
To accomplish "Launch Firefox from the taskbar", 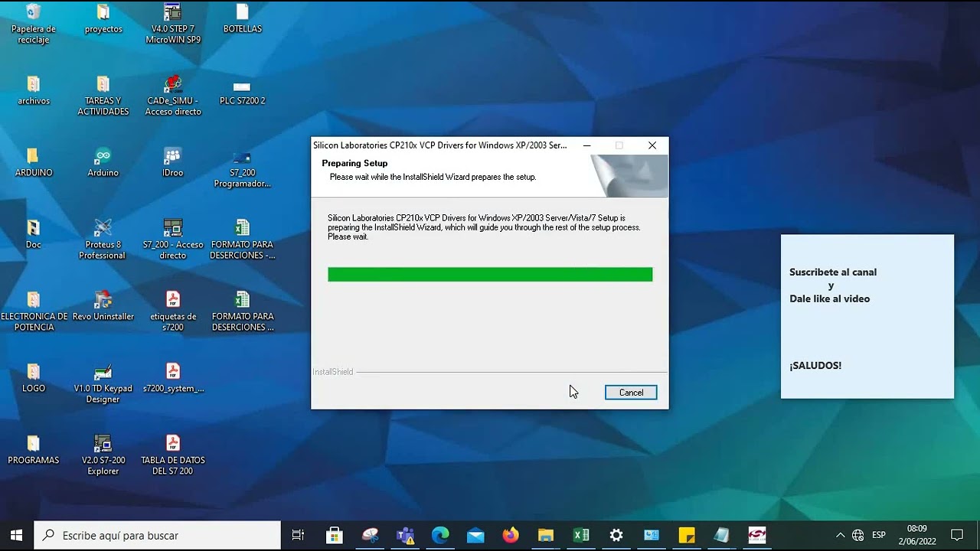I will (x=511, y=535).
